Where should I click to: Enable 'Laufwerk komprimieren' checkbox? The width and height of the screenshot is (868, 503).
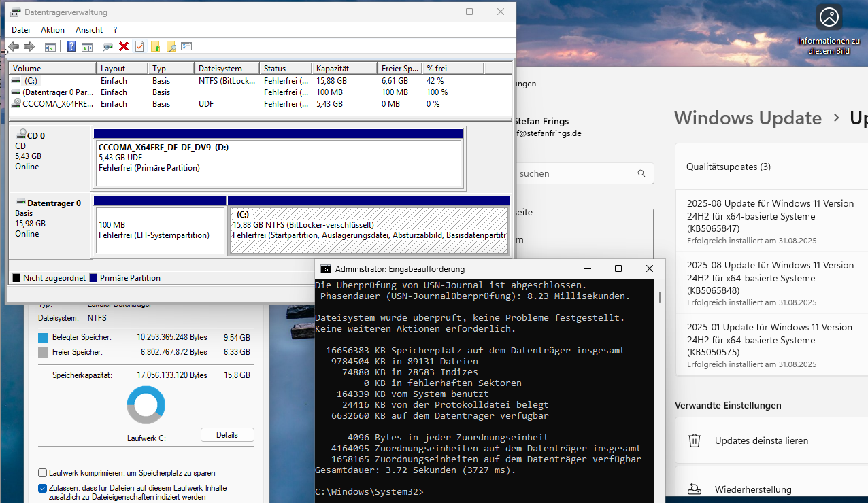[43, 473]
